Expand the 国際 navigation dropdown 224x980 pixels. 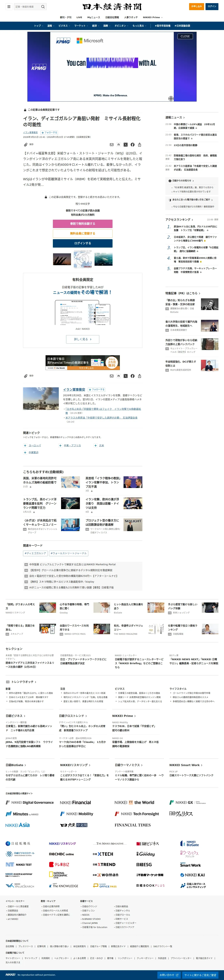(107, 26)
